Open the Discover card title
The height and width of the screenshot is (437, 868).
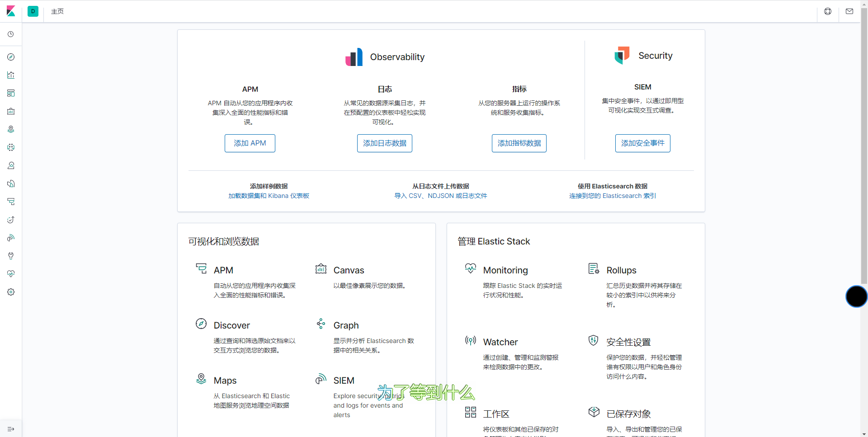tap(231, 325)
